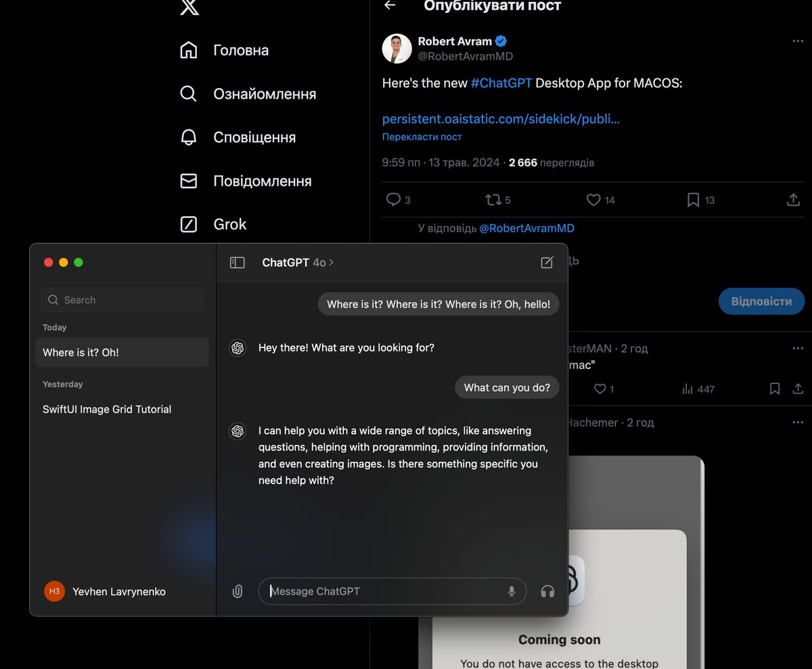This screenshot has width=812, height=669.
Task: Repost the tweet using the retweet icon
Action: [493, 200]
